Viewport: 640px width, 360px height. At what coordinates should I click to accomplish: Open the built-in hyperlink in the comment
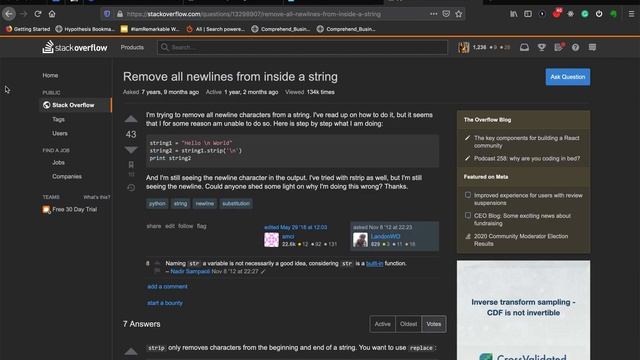tap(375, 264)
